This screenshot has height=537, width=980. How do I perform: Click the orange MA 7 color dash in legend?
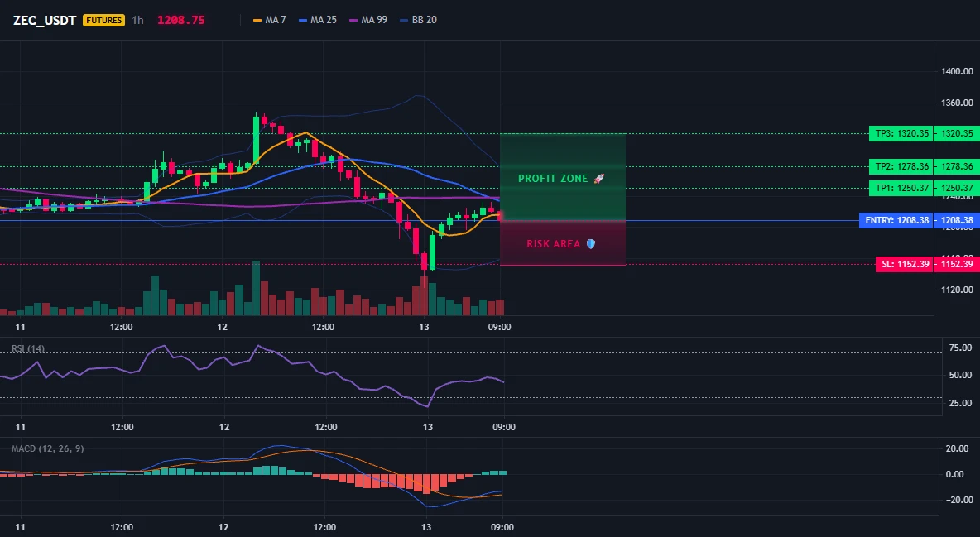(x=257, y=20)
